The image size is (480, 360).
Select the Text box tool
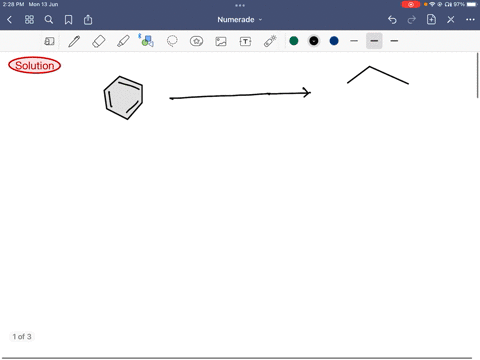(245, 41)
